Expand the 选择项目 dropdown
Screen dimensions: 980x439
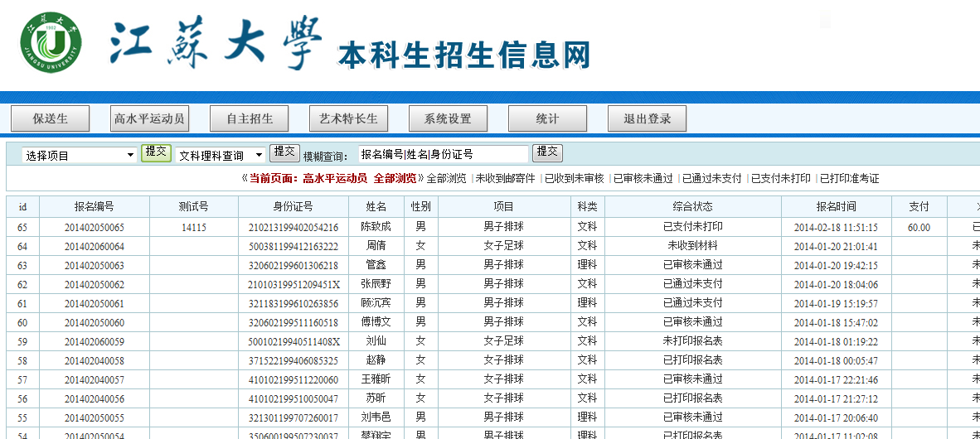coord(80,156)
